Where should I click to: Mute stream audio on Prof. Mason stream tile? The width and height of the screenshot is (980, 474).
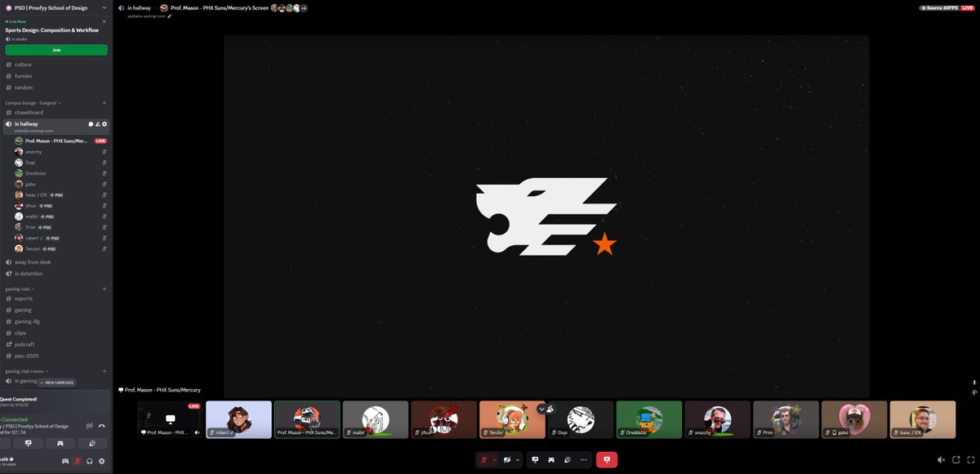pyautogui.click(x=196, y=432)
